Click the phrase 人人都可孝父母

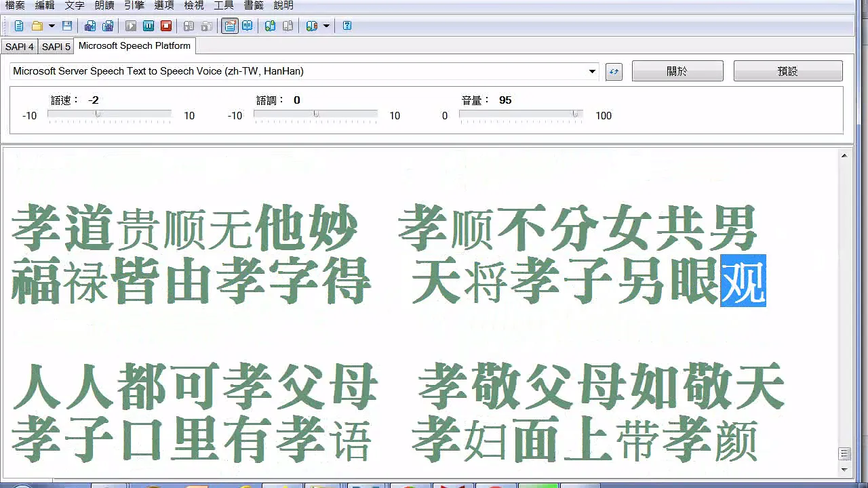[195, 386]
